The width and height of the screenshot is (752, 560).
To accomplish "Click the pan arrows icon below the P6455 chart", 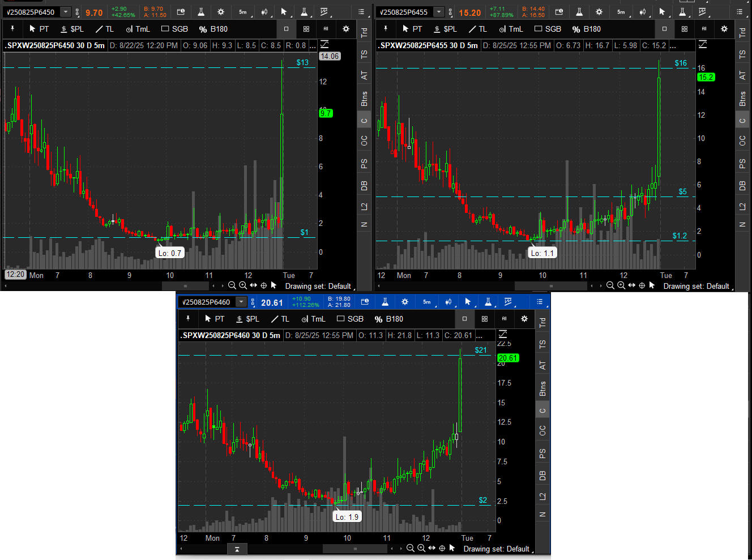I will [631, 285].
